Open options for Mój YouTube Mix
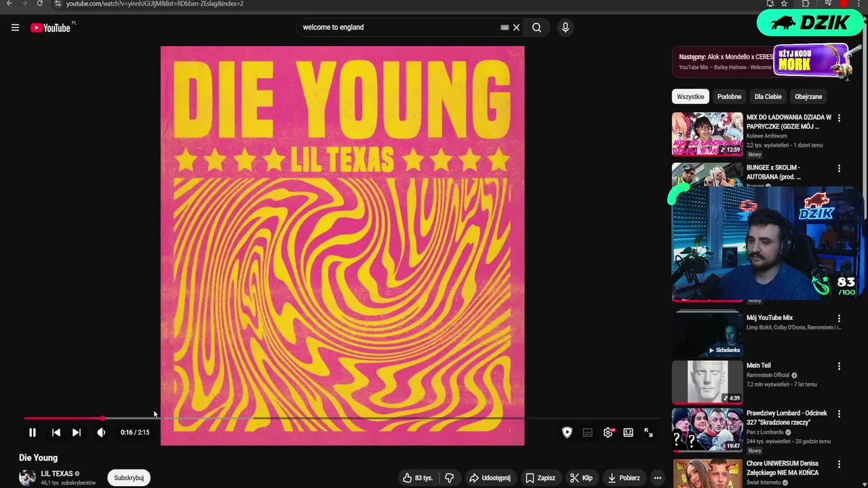The width and height of the screenshot is (868, 488). click(x=839, y=319)
